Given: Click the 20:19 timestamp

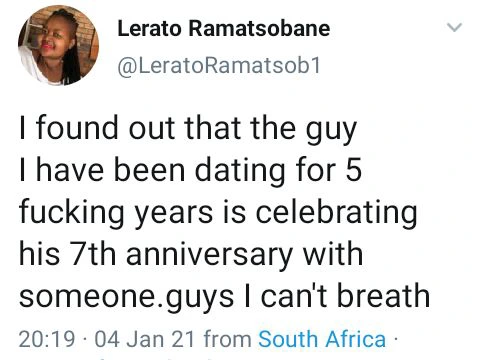Looking at the screenshot, I should (47, 339).
